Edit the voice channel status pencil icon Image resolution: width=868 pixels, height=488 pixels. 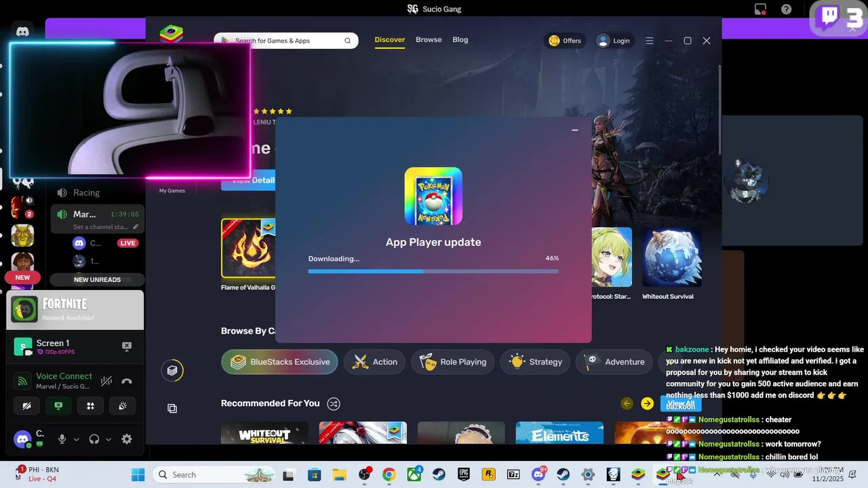(x=136, y=227)
